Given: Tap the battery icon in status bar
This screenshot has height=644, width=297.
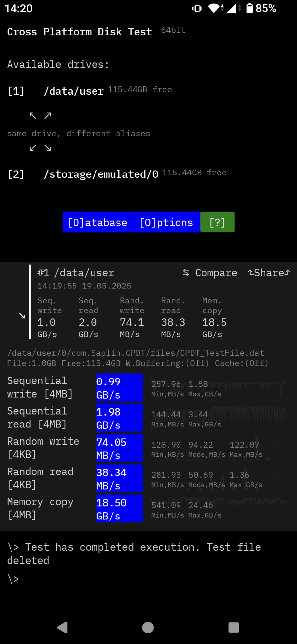Looking at the screenshot, I should pos(250,8).
